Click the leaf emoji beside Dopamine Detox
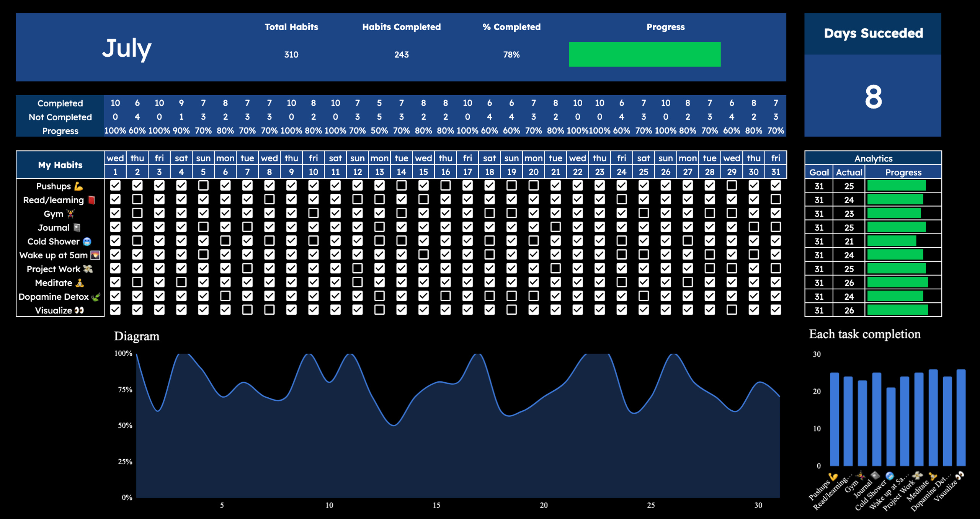The image size is (980, 519). point(96,297)
